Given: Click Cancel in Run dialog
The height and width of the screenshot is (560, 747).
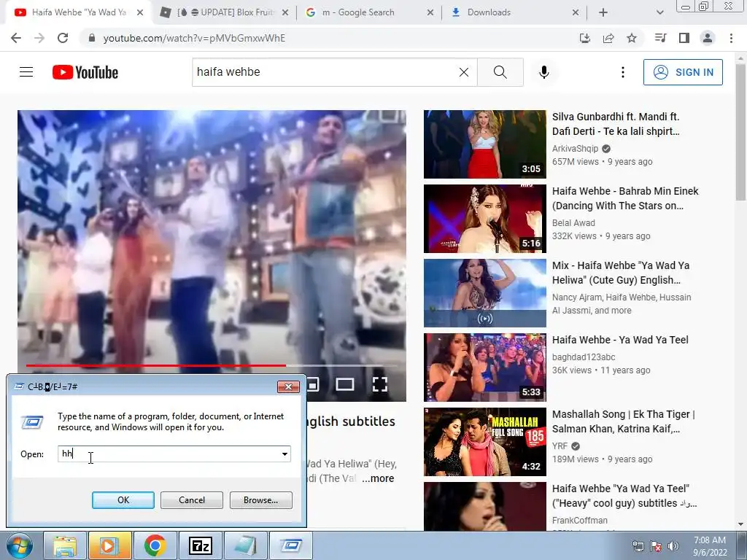Looking at the screenshot, I should (192, 500).
